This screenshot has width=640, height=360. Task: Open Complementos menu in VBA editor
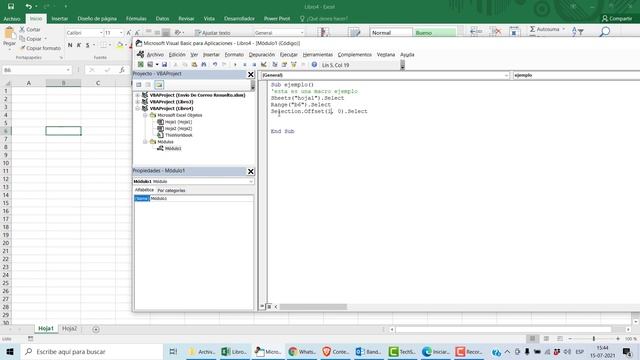click(354, 54)
